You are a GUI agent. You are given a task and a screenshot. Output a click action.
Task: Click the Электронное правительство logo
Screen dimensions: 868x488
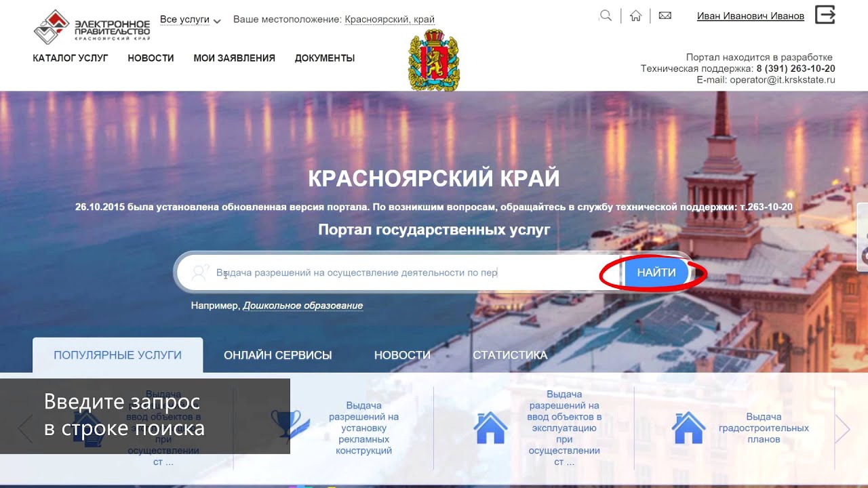[92, 27]
